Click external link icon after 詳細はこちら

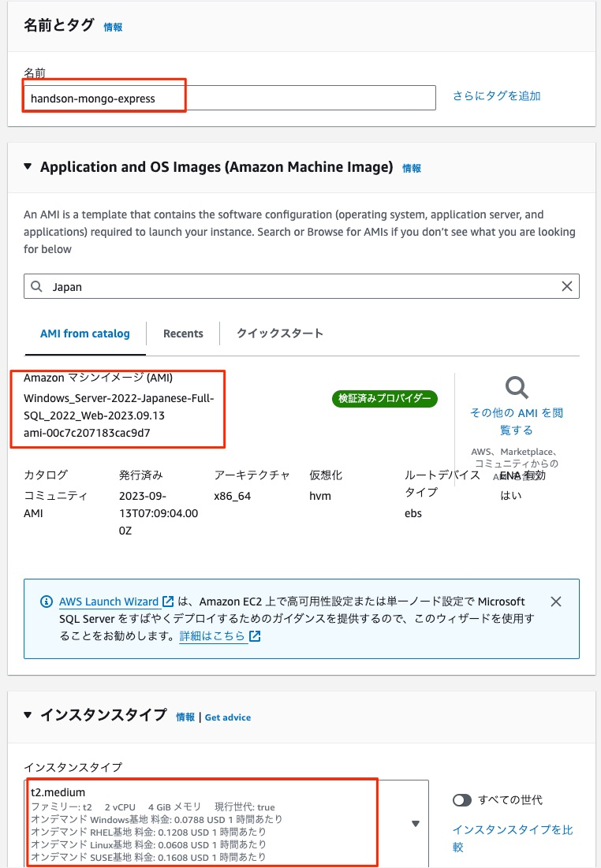coord(255,636)
